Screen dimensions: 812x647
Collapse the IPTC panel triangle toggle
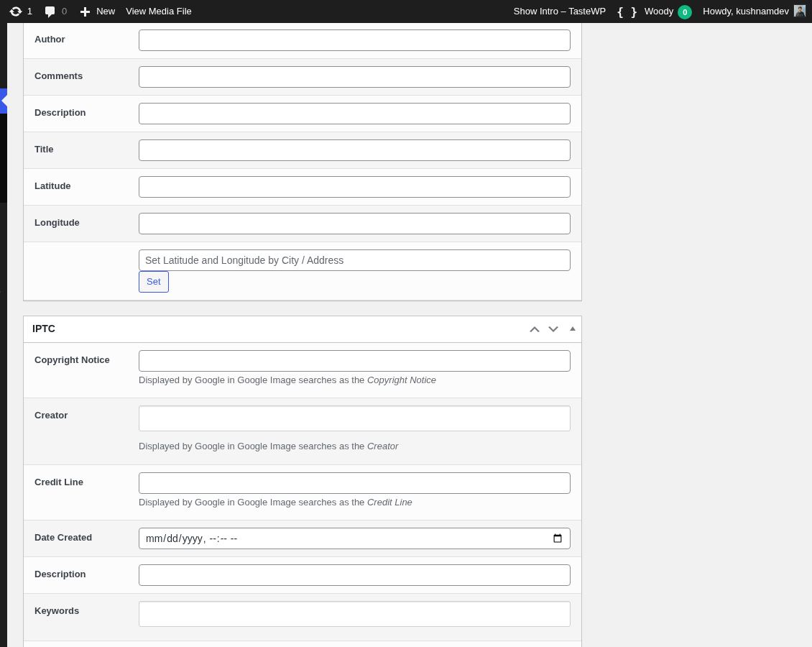pyautogui.click(x=573, y=328)
